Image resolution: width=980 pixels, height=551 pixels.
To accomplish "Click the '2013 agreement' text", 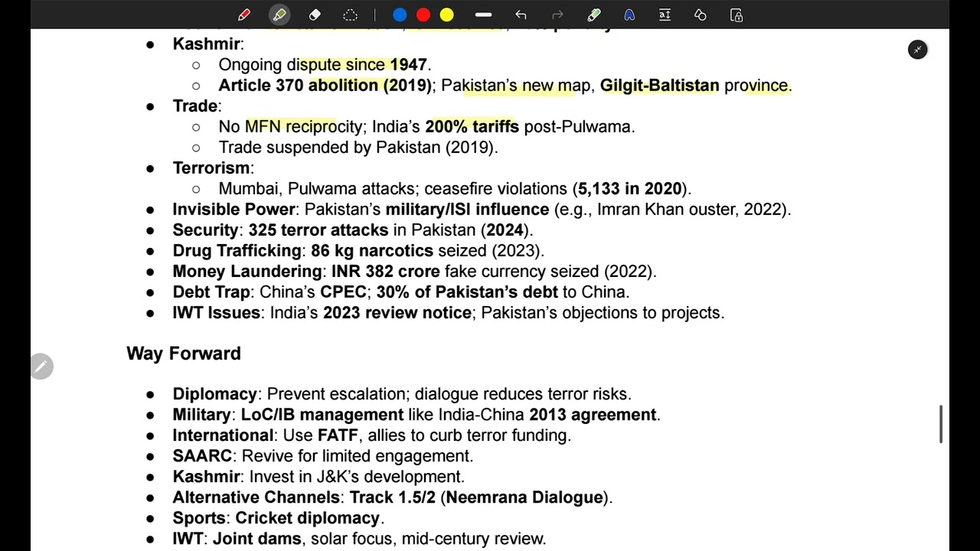I will (593, 415).
